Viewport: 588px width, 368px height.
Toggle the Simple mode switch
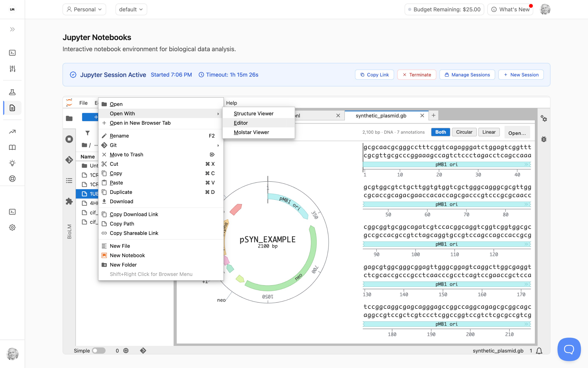click(x=99, y=351)
